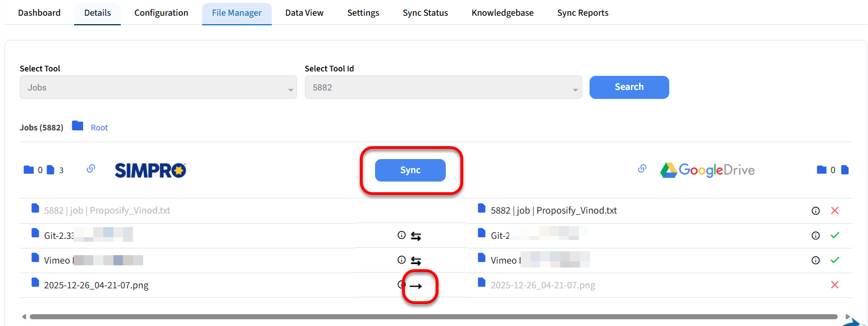Click the green checkmark on the Vimeo row
The image size is (868, 326).
pos(834,260)
